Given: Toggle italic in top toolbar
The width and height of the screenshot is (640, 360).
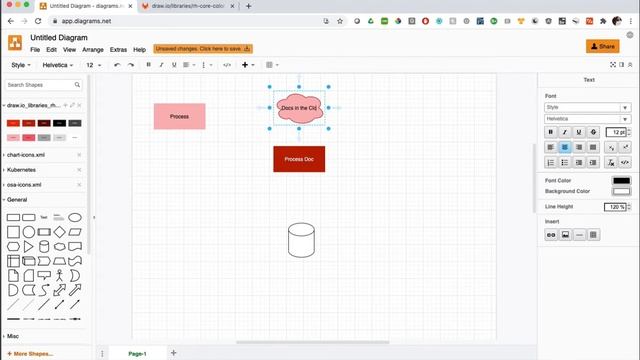Looking at the screenshot, I should tap(161, 65).
